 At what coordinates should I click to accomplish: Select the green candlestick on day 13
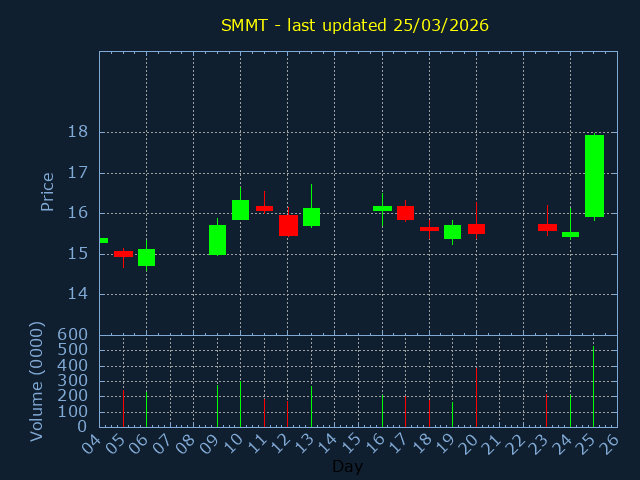[x=311, y=217]
